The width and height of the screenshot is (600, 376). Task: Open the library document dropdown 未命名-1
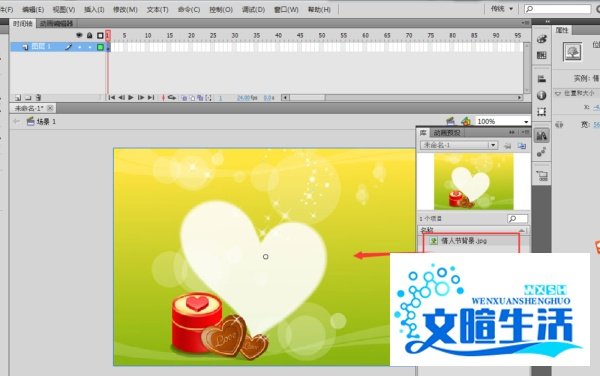pos(458,145)
